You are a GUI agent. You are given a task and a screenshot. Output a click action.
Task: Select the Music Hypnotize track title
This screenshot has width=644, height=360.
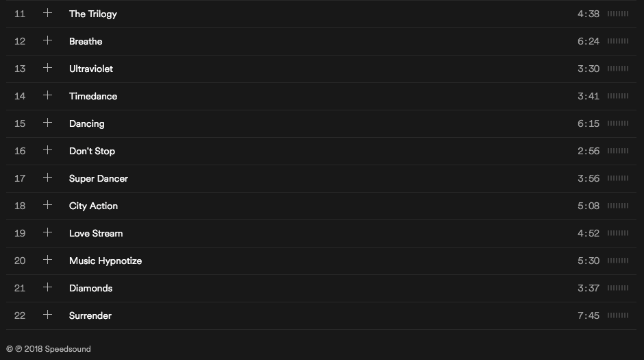tap(106, 261)
